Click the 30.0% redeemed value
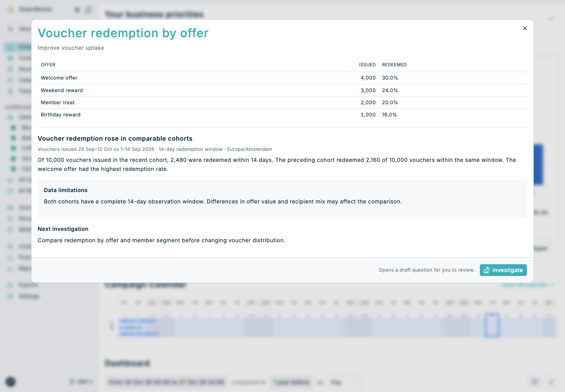This screenshot has width=565, height=392. [x=390, y=78]
